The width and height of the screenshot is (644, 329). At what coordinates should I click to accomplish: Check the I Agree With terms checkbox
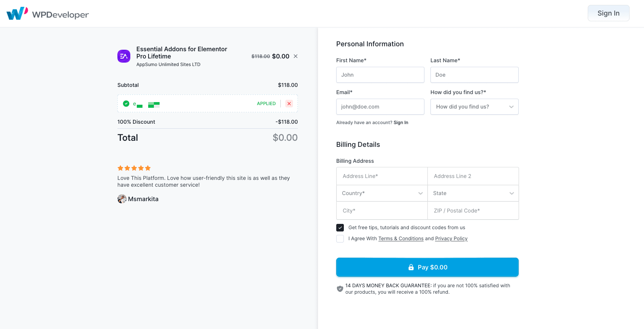pyautogui.click(x=340, y=239)
